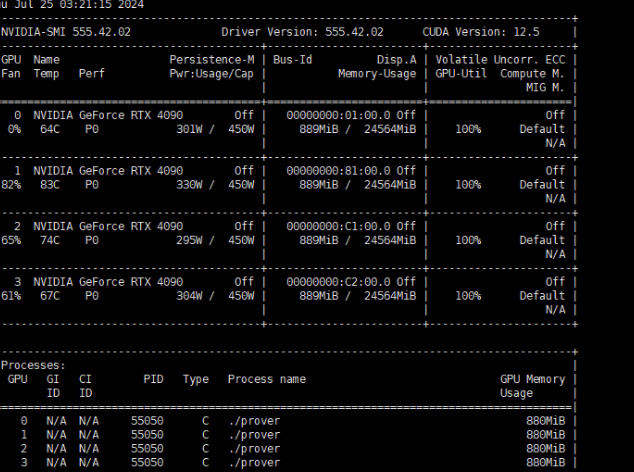Click the 'Compute M.' header text
This screenshot has height=472, width=634.
(532, 74)
